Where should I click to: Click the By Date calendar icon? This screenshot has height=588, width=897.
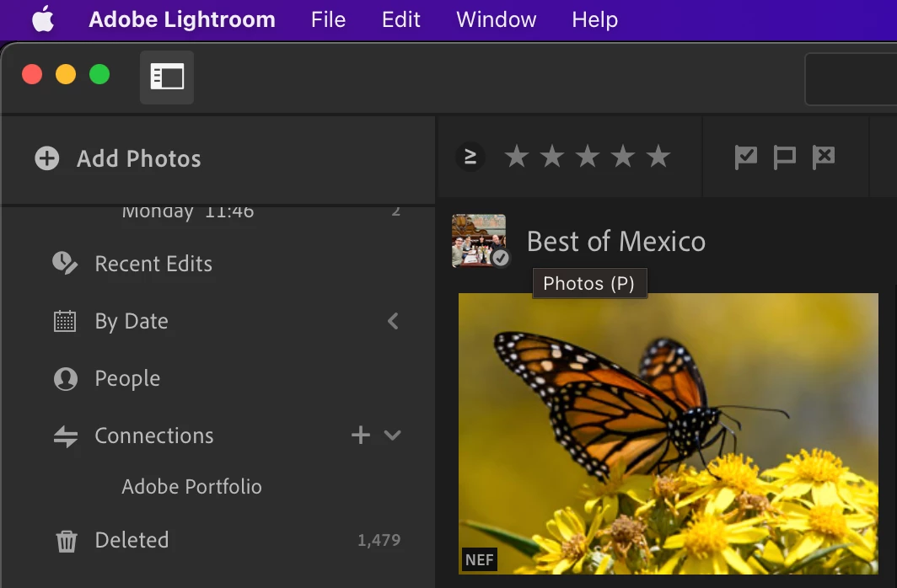coord(65,321)
